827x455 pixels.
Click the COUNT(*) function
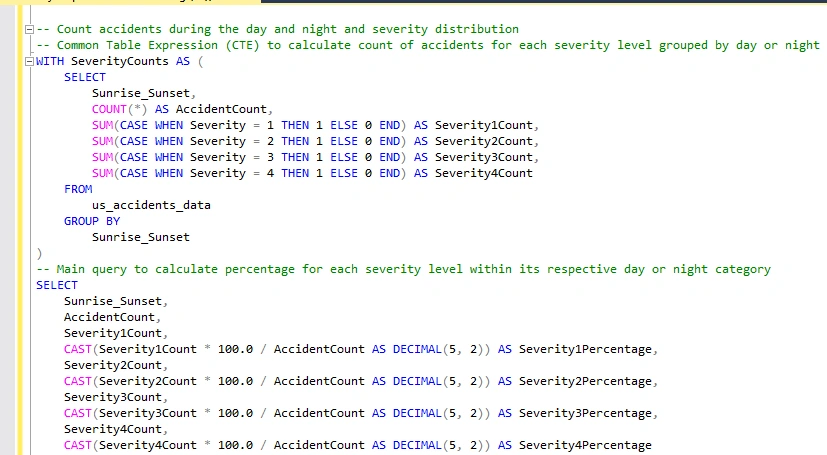(x=120, y=109)
